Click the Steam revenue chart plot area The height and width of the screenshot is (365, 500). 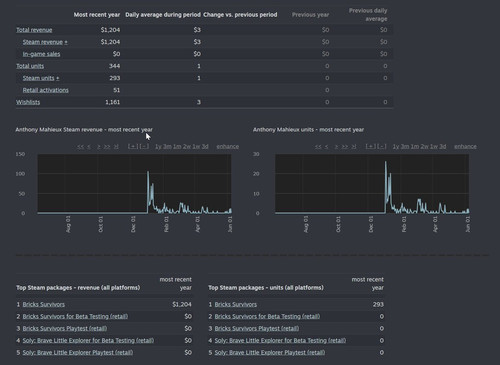pos(134,184)
